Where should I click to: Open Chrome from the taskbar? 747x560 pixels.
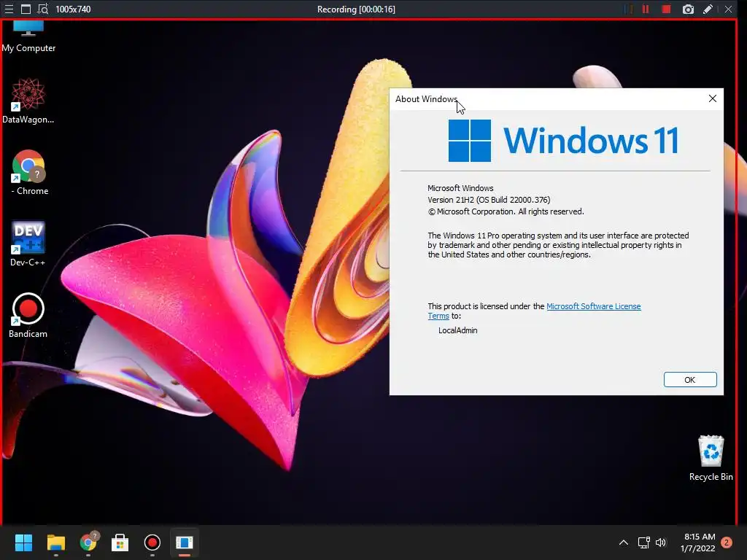click(88, 542)
